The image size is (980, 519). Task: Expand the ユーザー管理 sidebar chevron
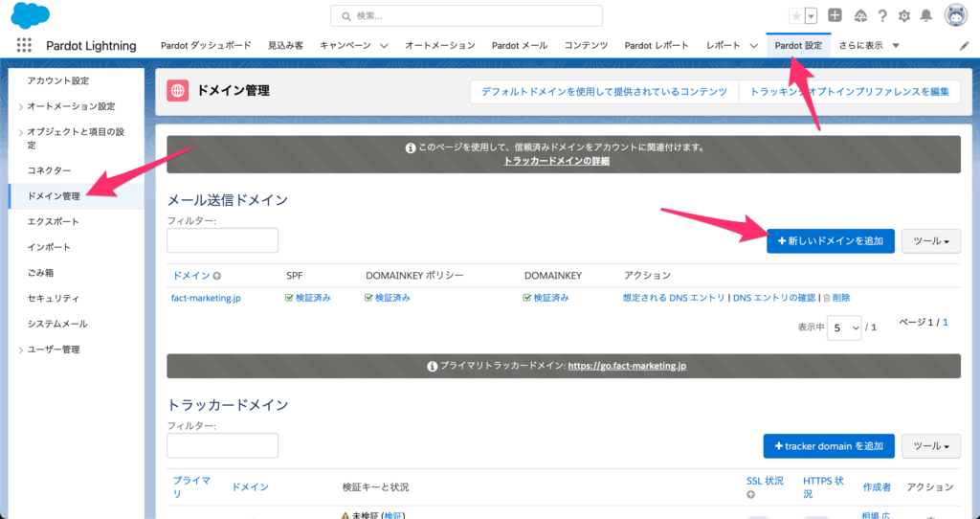(x=21, y=350)
